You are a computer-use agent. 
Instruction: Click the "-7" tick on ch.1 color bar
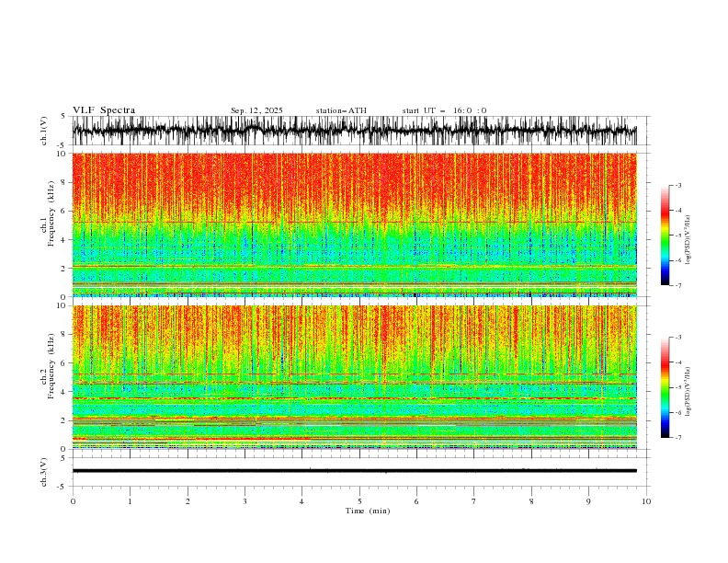678,286
